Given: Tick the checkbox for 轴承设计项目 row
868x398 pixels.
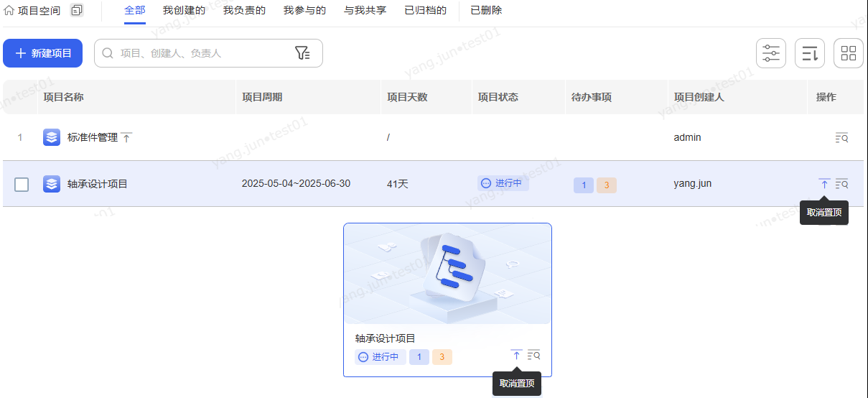Looking at the screenshot, I should pos(22,185).
